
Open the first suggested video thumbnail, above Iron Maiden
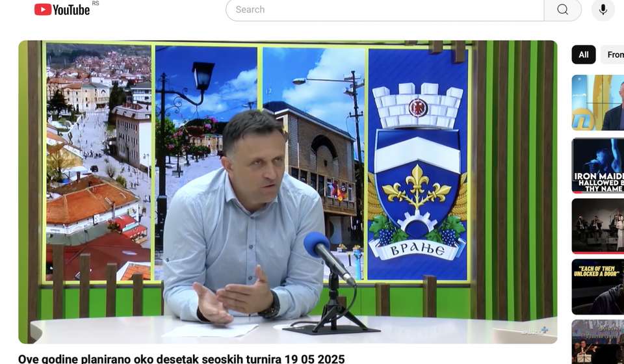point(598,103)
